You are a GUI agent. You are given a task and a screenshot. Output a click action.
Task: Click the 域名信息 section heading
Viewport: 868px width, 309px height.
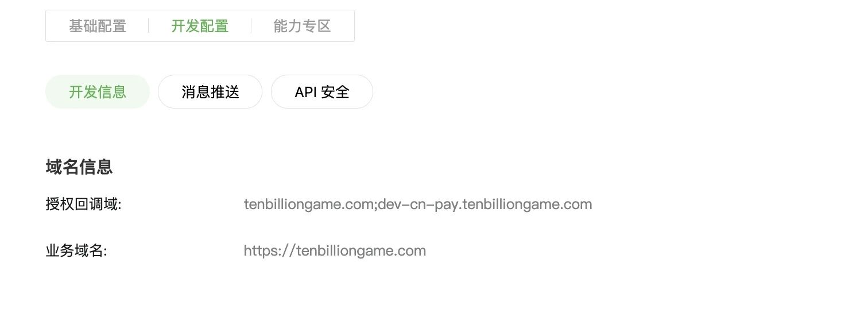tap(79, 167)
